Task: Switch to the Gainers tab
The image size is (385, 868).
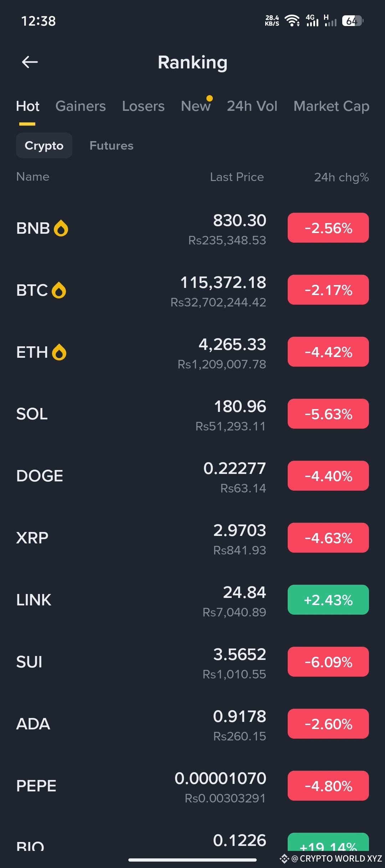Action: click(81, 106)
